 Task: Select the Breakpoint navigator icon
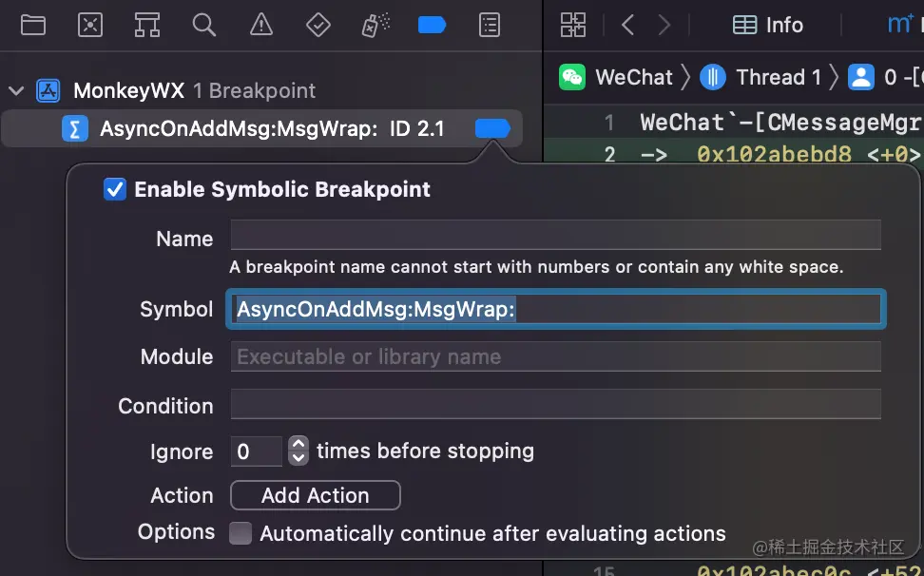click(432, 26)
